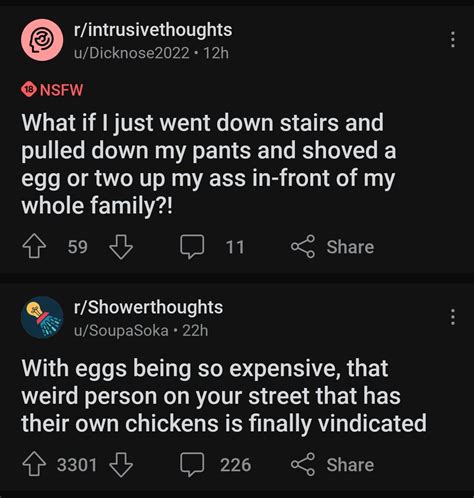Click the NSFW tag on first post
This screenshot has width=474, height=498.
pyautogui.click(x=52, y=90)
